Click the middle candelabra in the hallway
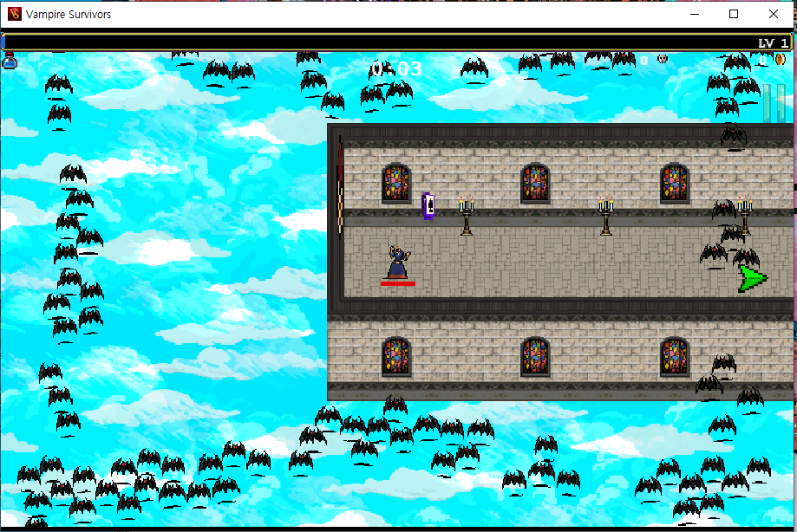Image resolution: width=797 pixels, height=532 pixels. pos(606,217)
